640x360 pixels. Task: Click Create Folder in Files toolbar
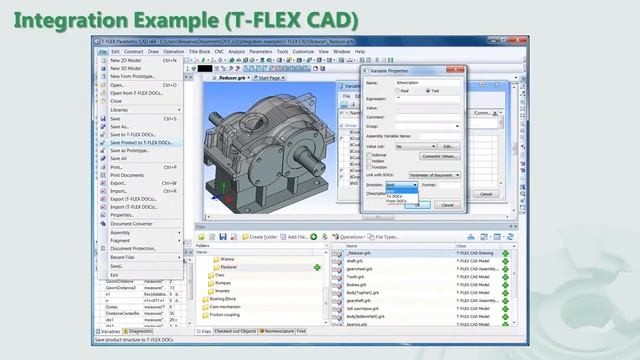260,237
